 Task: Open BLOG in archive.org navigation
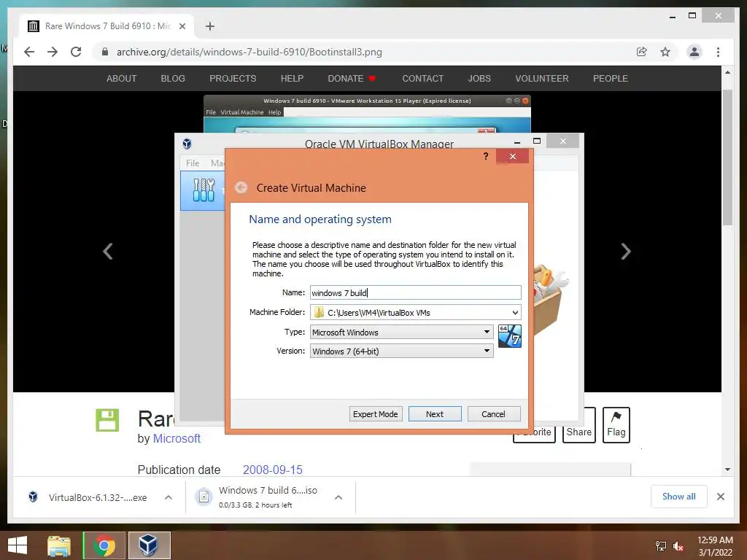click(x=173, y=79)
